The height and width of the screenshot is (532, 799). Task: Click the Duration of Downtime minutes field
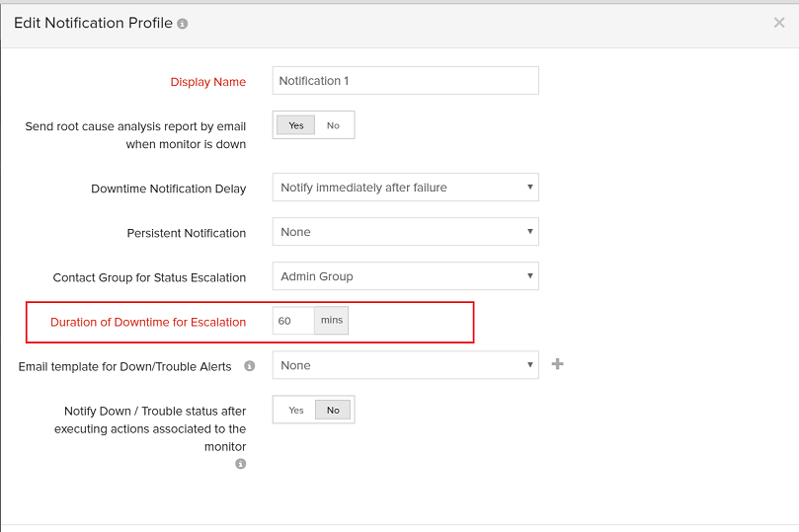(x=293, y=321)
